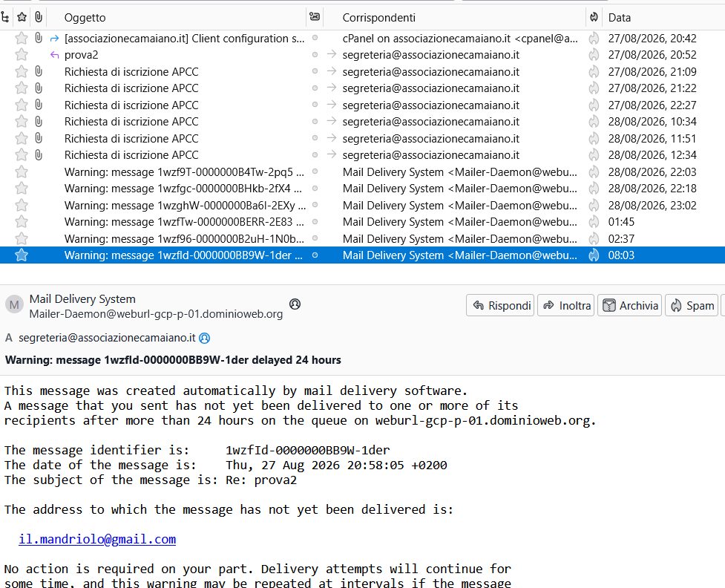Open contact icon beside segreteria recipient address

coord(204,339)
